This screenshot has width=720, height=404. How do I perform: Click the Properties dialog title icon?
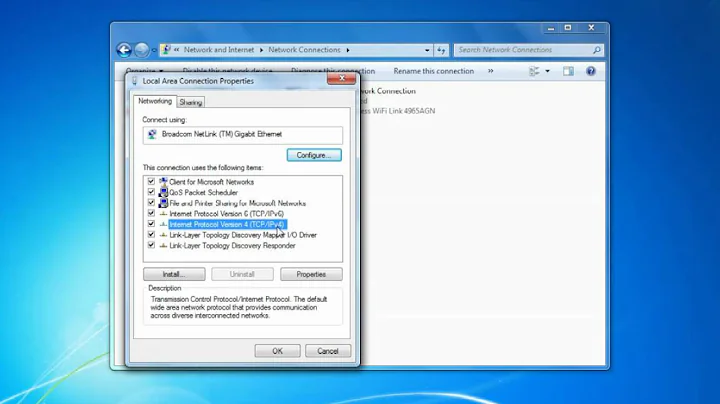point(135,81)
